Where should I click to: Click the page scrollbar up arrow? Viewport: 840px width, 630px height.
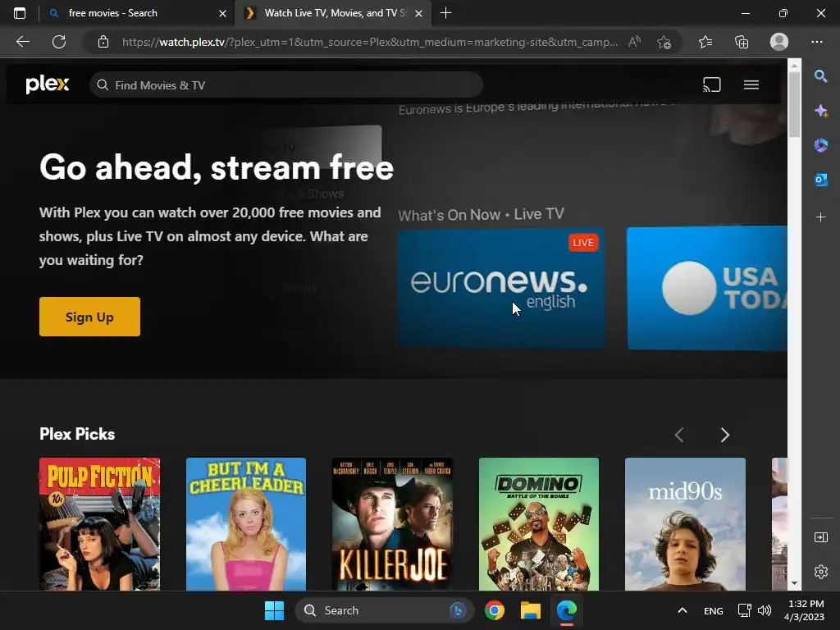coord(794,66)
